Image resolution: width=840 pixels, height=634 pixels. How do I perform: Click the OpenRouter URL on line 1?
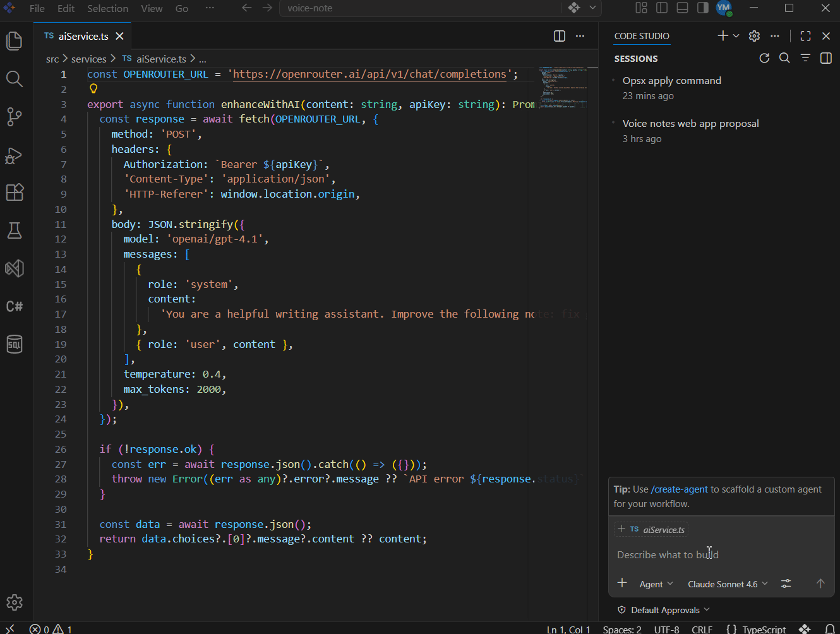[x=370, y=75]
